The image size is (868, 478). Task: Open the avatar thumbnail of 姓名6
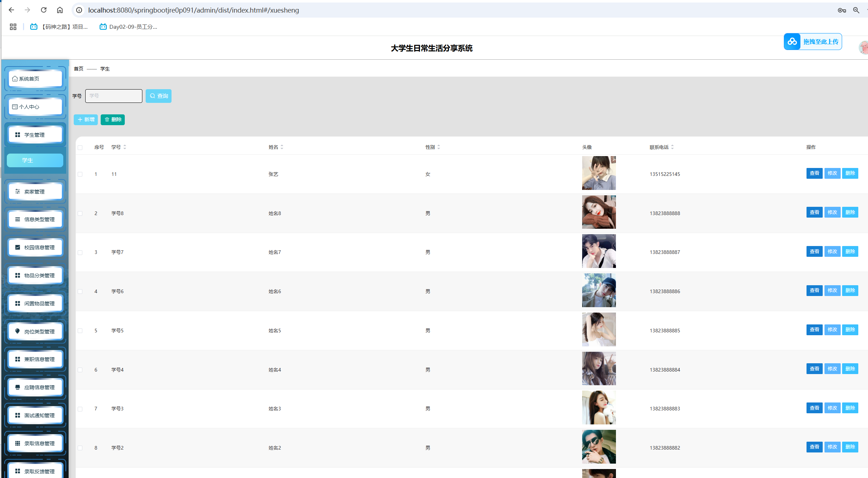599,291
